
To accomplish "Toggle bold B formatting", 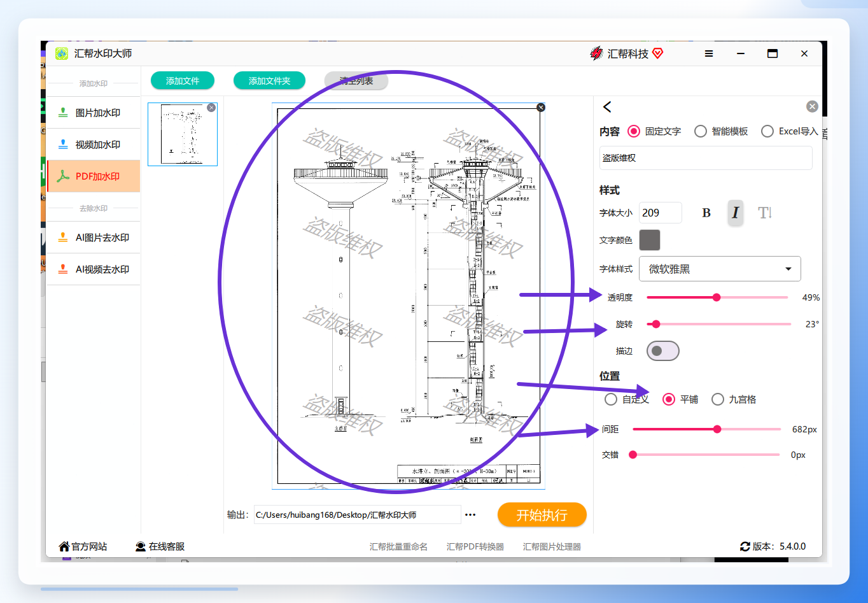I will coord(706,213).
